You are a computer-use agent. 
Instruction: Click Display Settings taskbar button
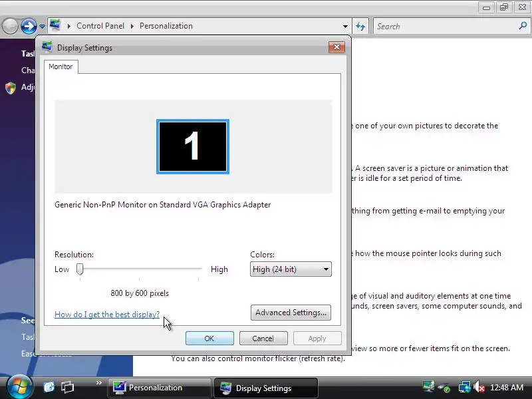[266, 388]
